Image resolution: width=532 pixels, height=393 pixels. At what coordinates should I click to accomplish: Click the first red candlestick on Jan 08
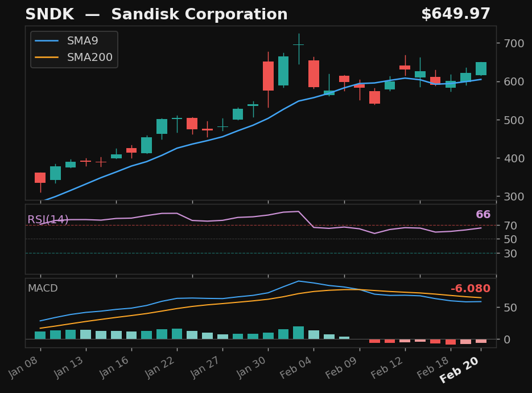pyautogui.click(x=40, y=178)
